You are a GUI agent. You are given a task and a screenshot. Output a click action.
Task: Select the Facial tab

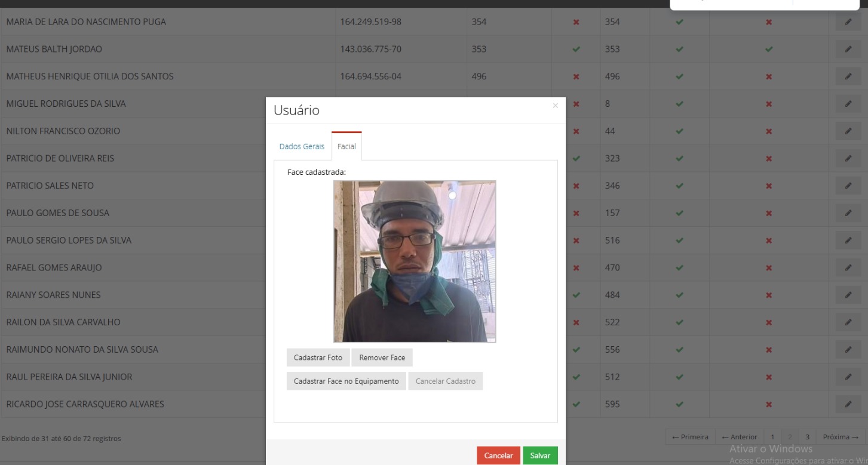pos(346,146)
